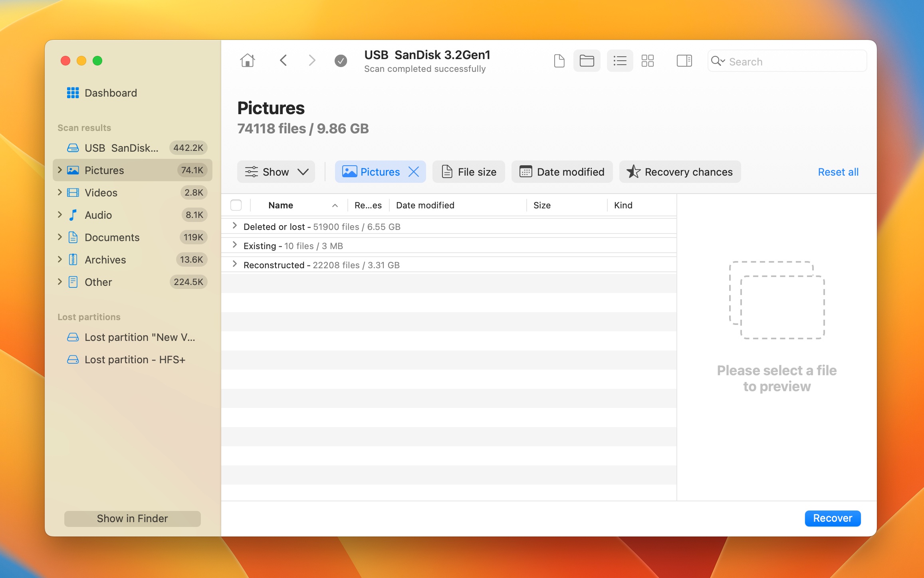Click the search magnifier icon
924x578 pixels.
(x=718, y=61)
